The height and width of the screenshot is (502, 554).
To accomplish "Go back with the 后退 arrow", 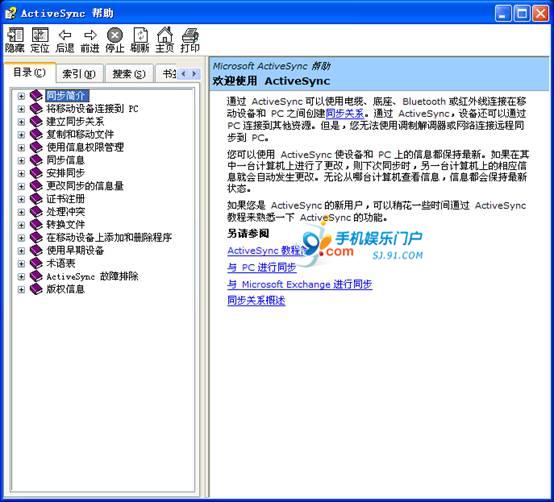I will click(x=65, y=40).
